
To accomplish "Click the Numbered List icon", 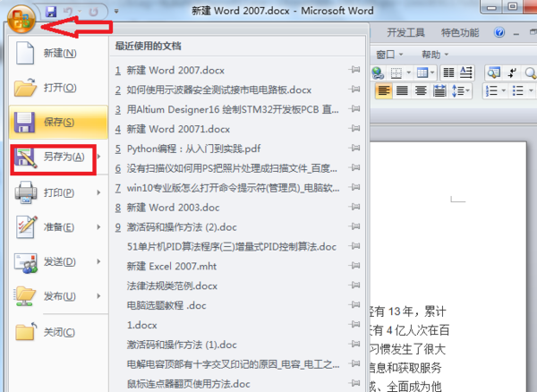I will tap(491, 90).
